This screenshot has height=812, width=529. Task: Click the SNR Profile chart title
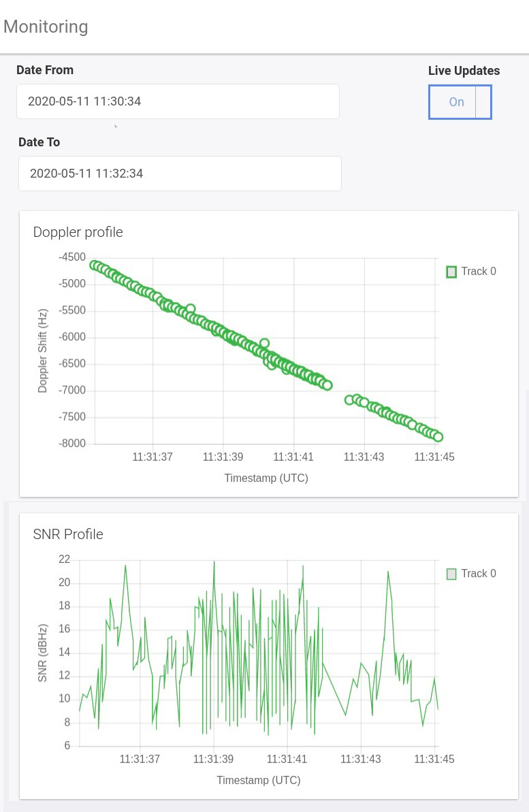pyautogui.click(x=68, y=534)
